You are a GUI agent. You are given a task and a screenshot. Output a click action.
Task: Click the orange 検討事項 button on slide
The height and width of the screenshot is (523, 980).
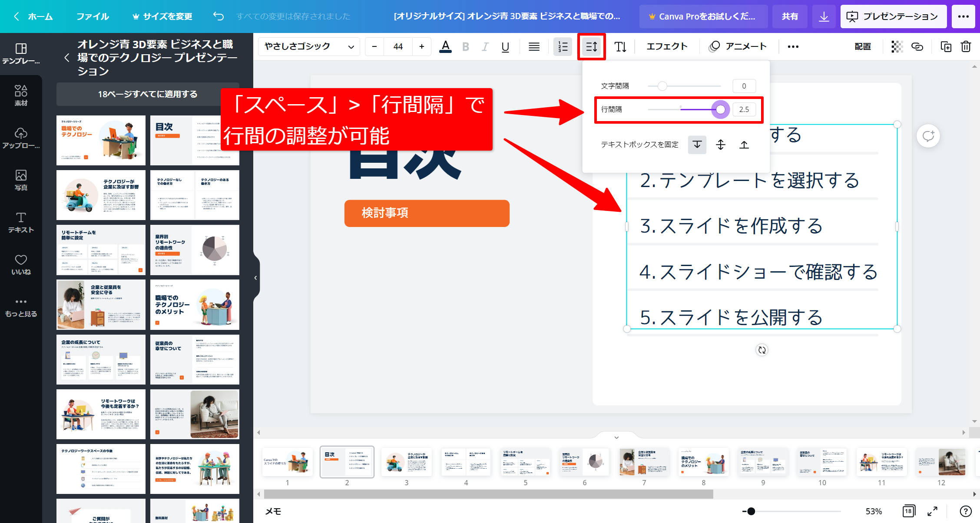point(427,213)
